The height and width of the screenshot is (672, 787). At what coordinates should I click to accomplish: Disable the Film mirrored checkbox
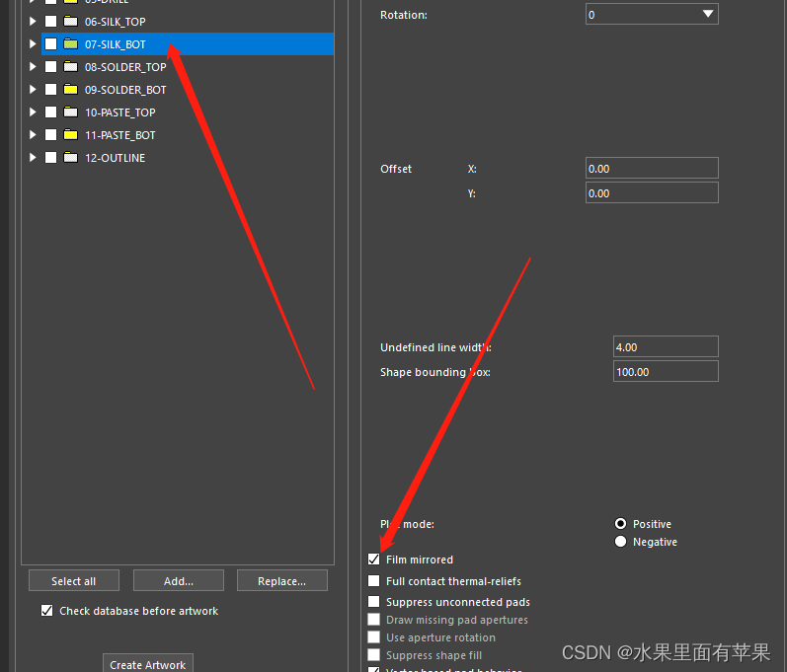click(x=373, y=560)
